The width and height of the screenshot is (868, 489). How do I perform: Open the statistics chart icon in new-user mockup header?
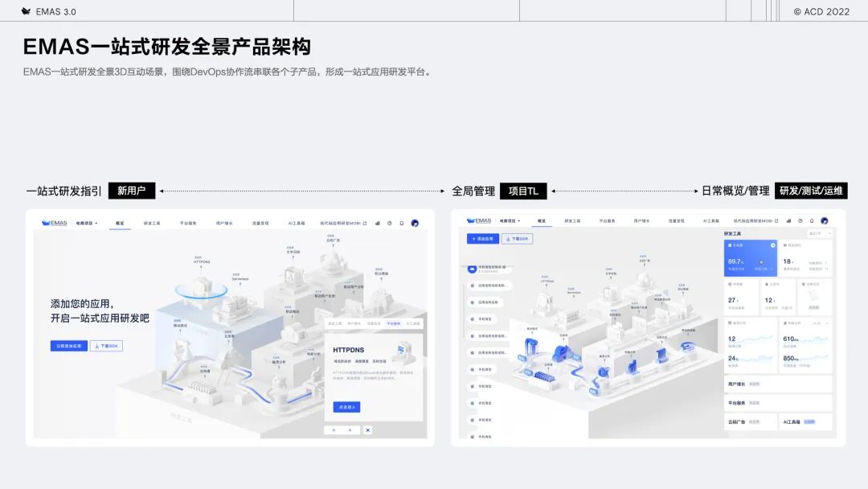[378, 223]
